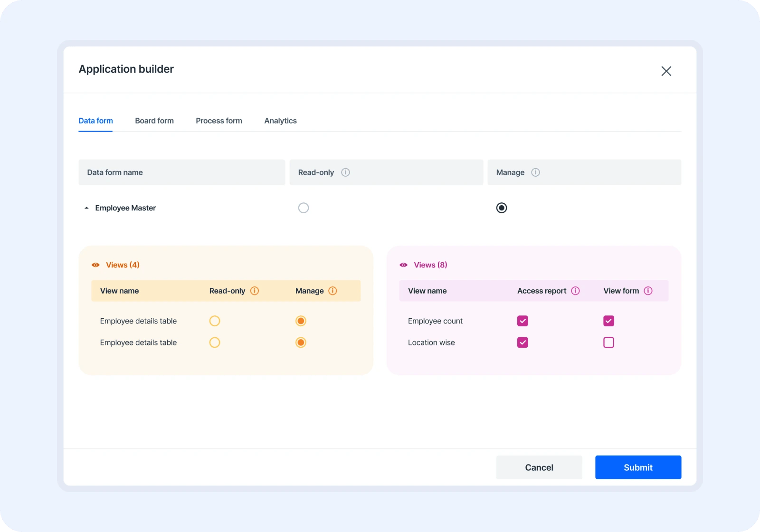Open the Board form tab

pos(154,121)
